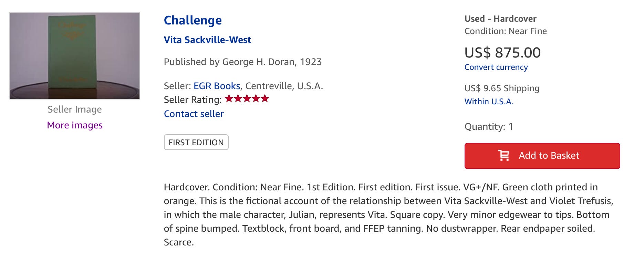Click the book description paragraph

[388, 215]
